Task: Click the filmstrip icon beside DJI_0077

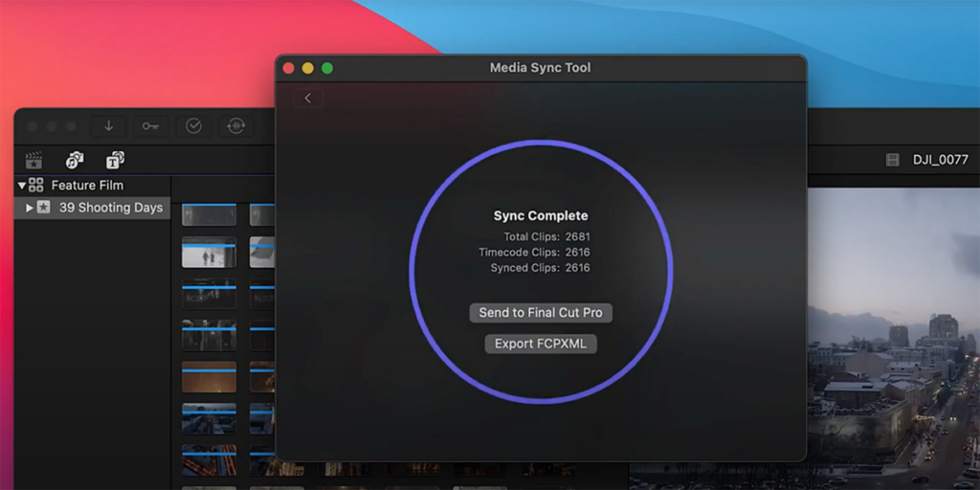Action: pyautogui.click(x=893, y=160)
